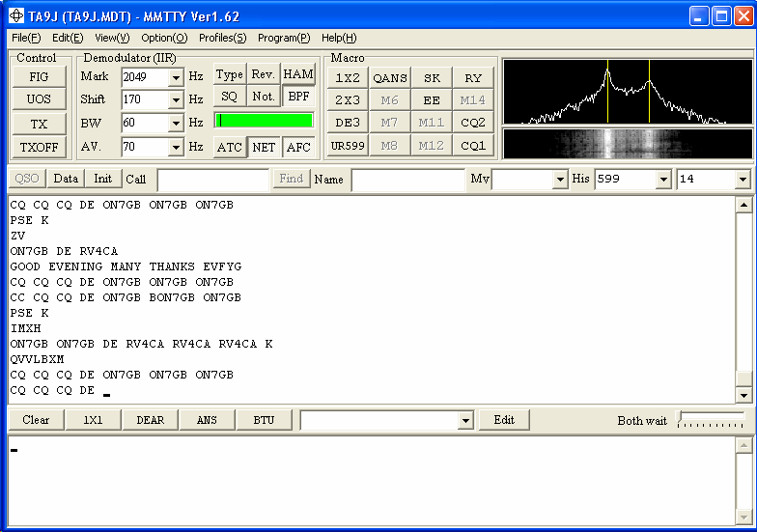The height and width of the screenshot is (532, 757).
Task: Toggle the ATC button
Action: (x=230, y=147)
